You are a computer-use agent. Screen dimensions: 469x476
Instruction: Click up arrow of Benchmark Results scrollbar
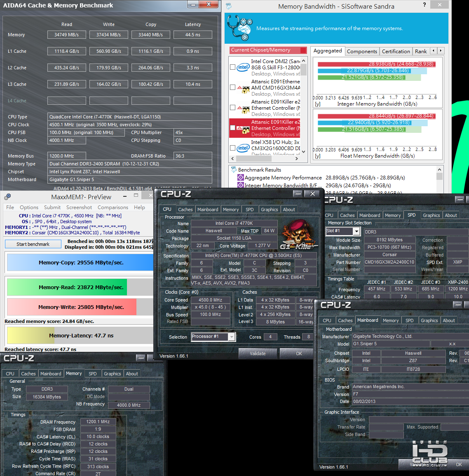(439, 170)
